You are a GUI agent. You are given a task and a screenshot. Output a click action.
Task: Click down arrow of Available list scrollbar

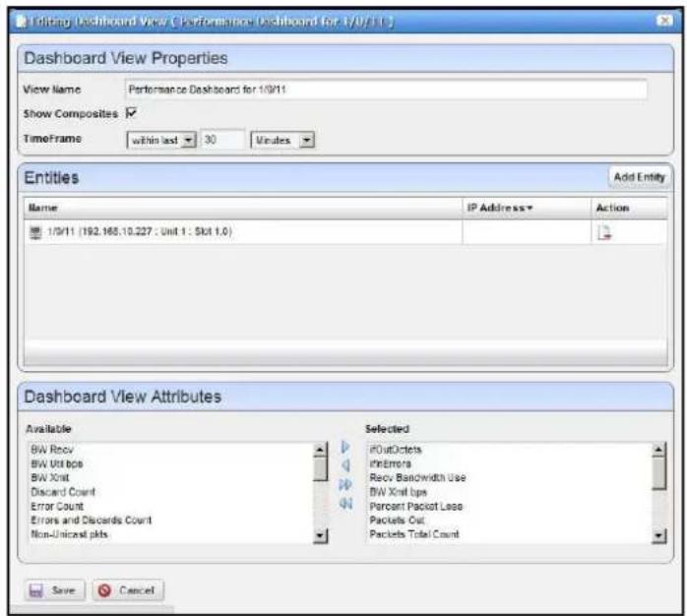pos(320,535)
